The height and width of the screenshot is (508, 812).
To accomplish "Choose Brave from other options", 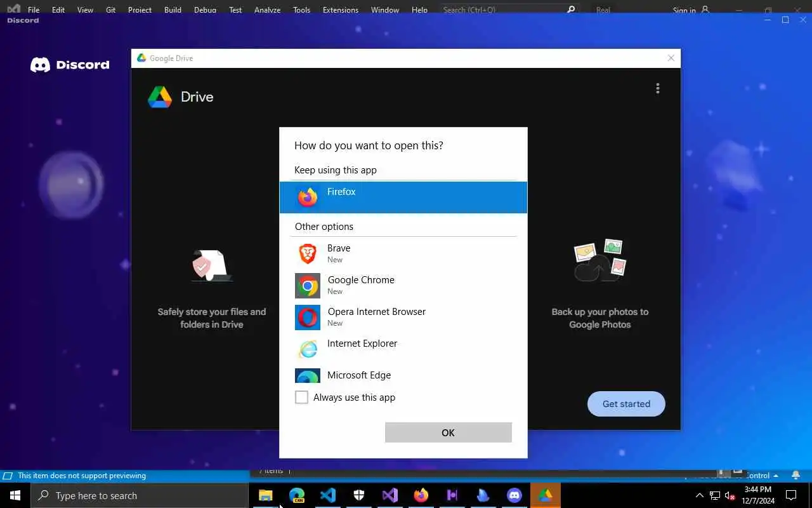I will (x=403, y=253).
